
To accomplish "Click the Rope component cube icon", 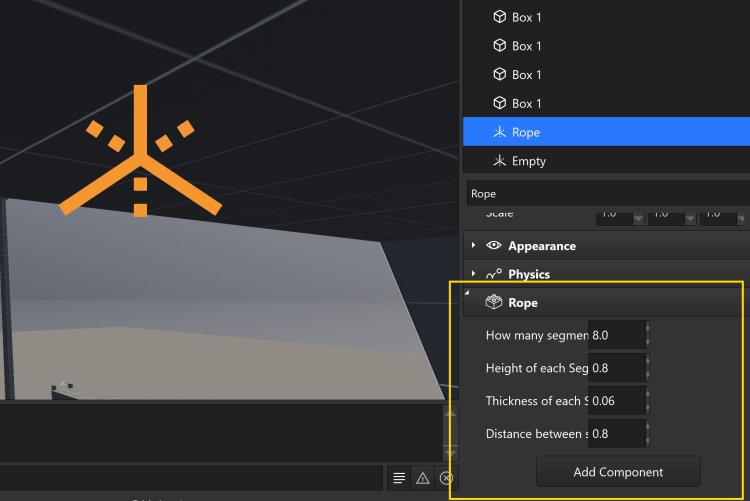I will coord(493,302).
